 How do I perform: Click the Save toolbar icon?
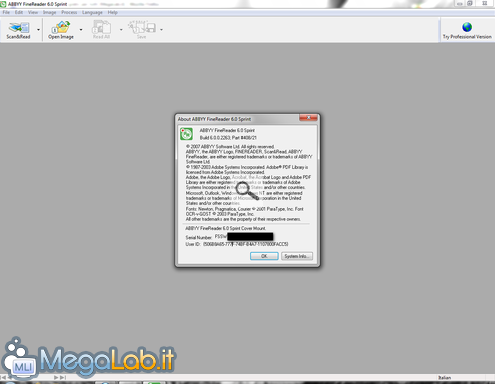click(142, 27)
